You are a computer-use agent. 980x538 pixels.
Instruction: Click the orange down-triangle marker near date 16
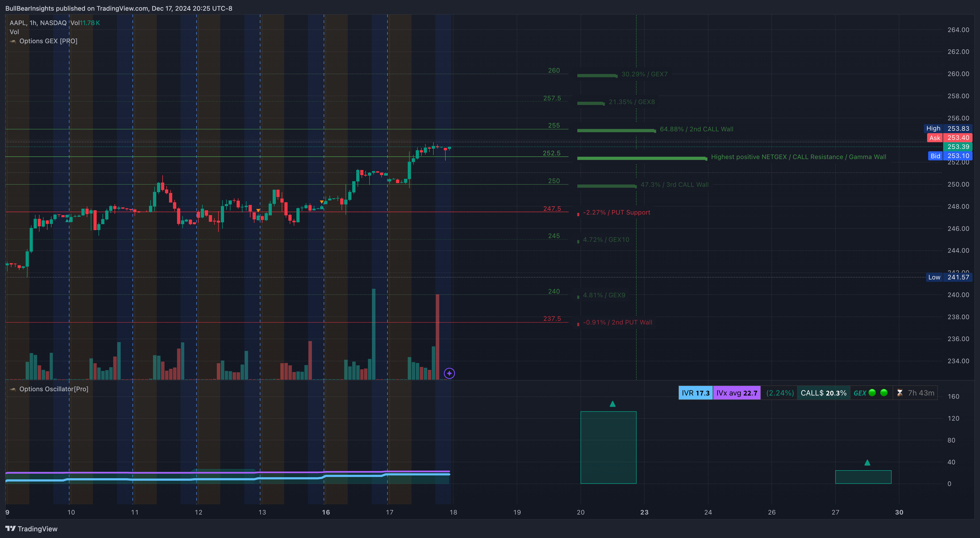pyautogui.click(x=322, y=202)
